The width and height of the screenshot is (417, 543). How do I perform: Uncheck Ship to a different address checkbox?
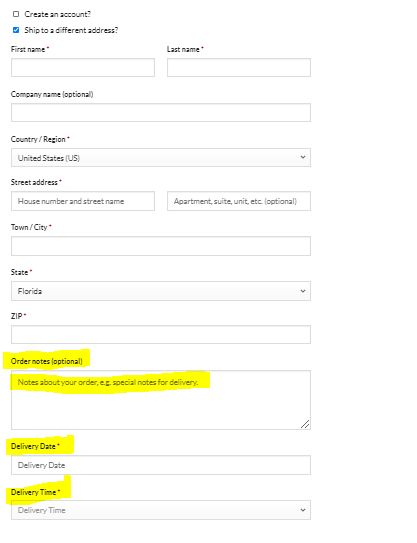[16, 30]
